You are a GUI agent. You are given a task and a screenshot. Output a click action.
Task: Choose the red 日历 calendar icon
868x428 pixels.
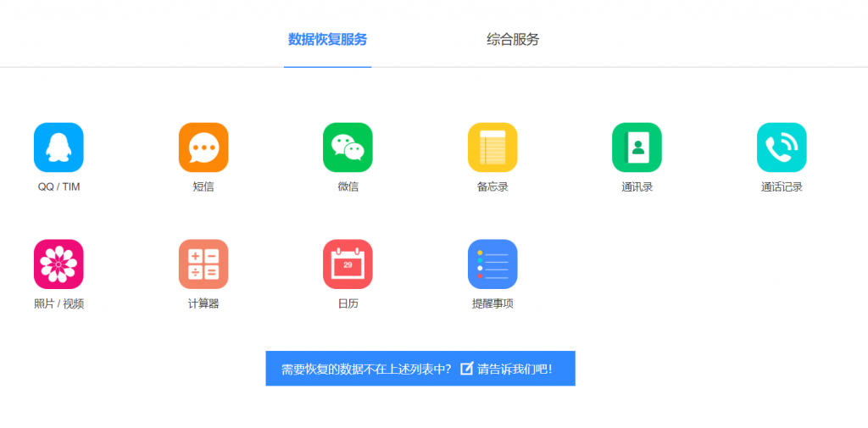pos(348,264)
